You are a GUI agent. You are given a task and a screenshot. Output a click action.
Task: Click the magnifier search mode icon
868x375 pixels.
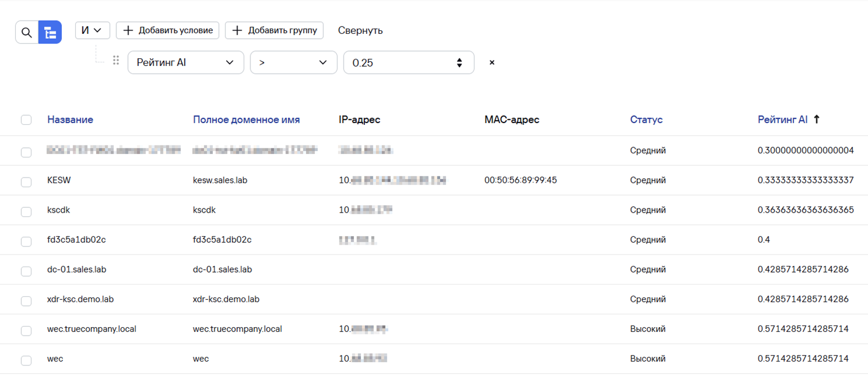(x=27, y=33)
